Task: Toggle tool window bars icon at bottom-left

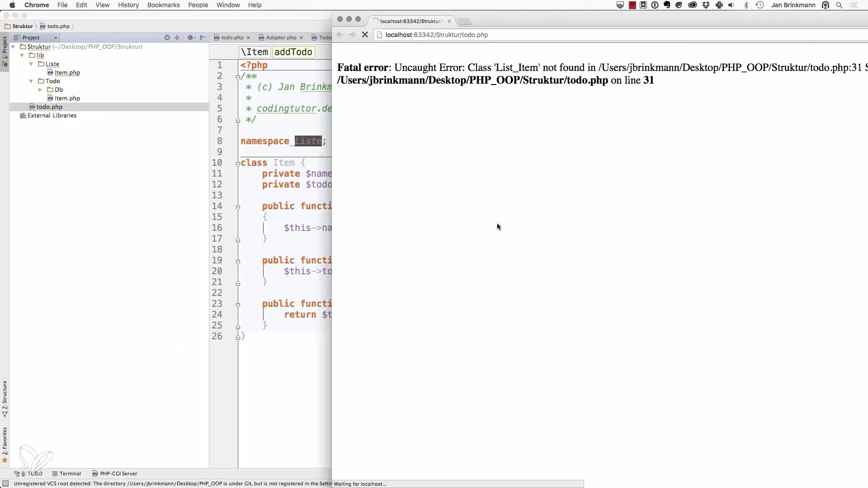Action: point(5,483)
